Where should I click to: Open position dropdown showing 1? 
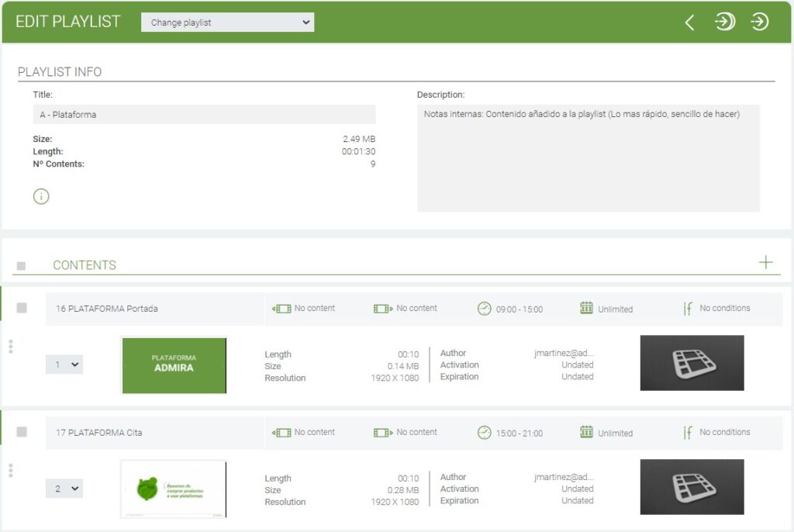point(64,364)
